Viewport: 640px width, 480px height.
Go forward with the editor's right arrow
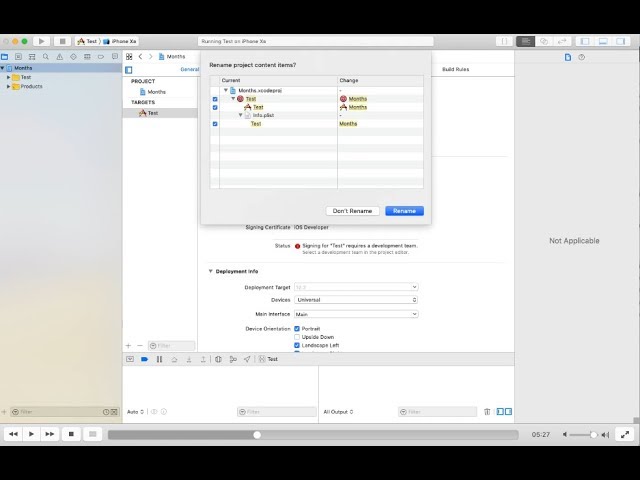coord(151,57)
